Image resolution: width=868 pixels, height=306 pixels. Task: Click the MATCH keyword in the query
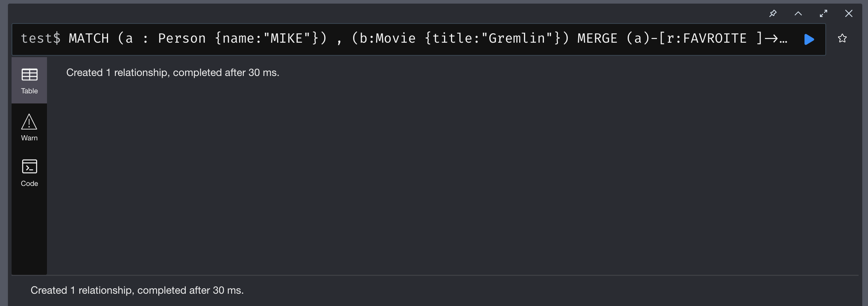tap(89, 38)
